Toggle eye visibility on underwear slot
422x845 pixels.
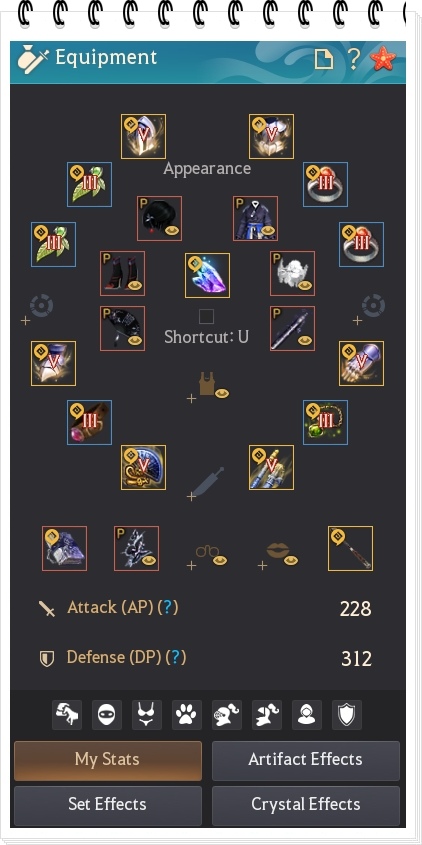pyautogui.click(x=222, y=394)
